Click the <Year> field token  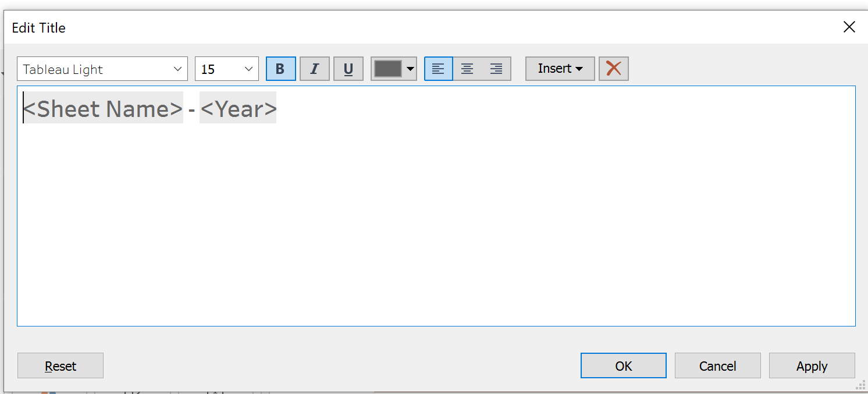(238, 109)
